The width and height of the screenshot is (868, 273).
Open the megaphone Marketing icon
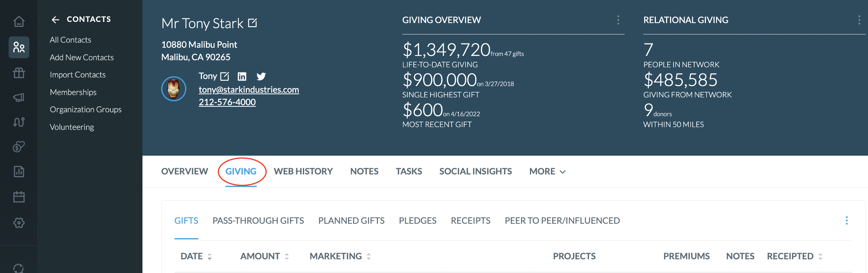pos(19,97)
